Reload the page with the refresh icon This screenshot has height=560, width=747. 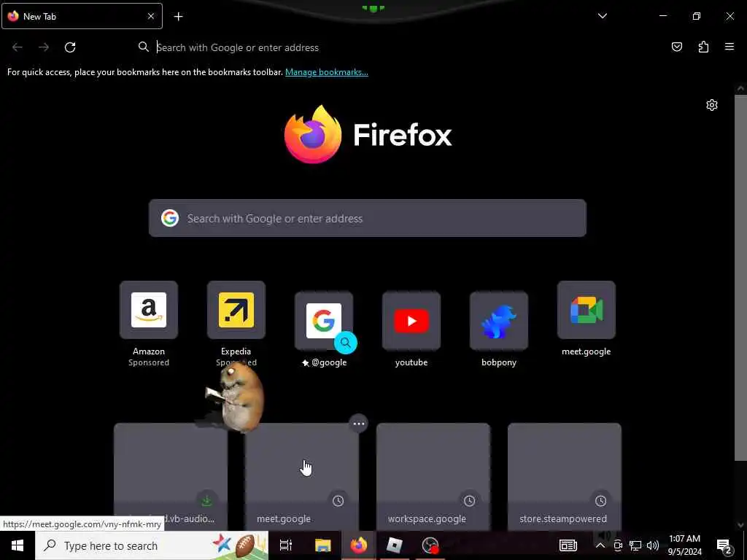click(x=70, y=47)
